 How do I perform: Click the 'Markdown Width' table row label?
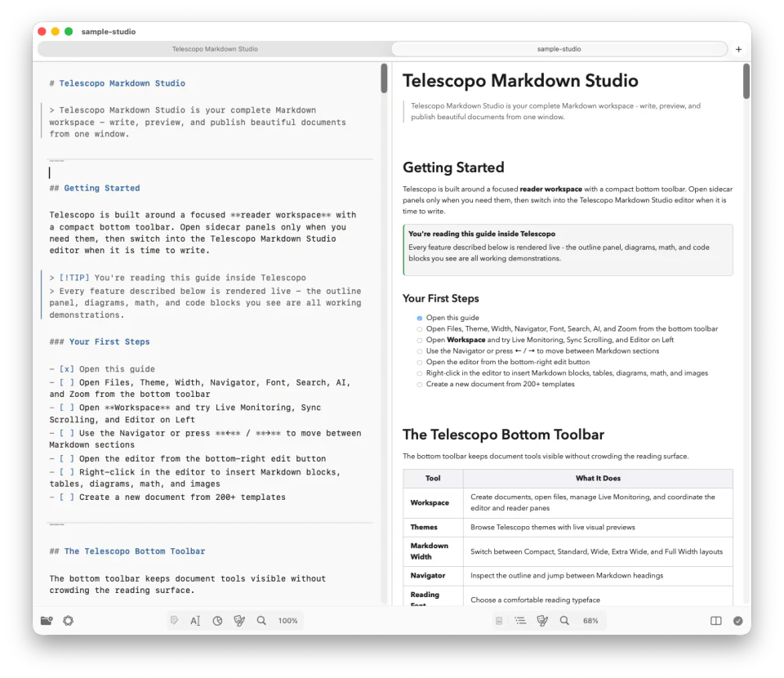tap(430, 551)
